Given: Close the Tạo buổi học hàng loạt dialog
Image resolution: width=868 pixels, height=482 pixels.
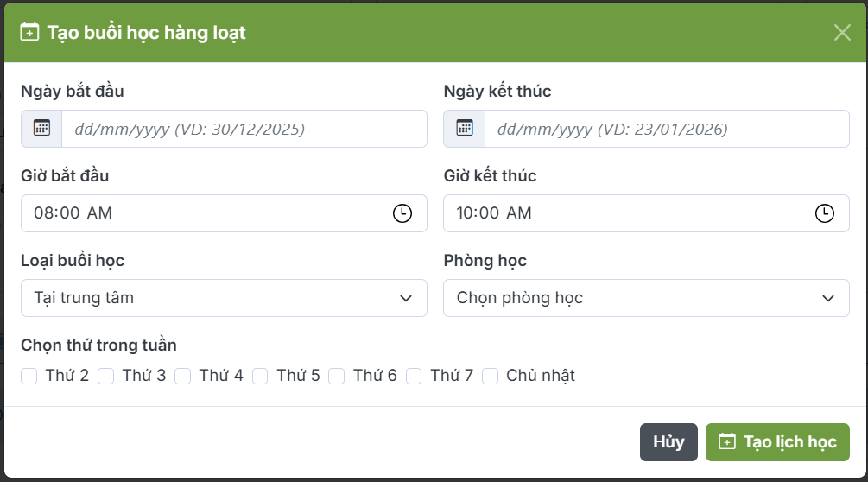Looking at the screenshot, I should [842, 33].
